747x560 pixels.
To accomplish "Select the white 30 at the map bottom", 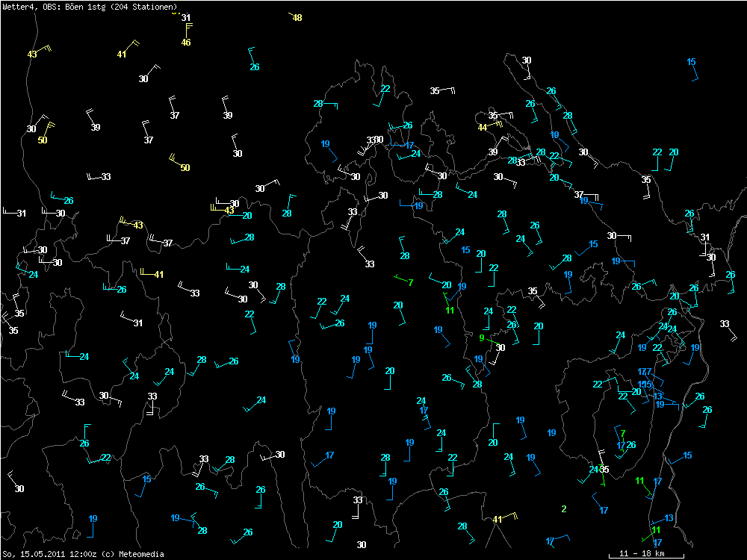I will [362, 545].
